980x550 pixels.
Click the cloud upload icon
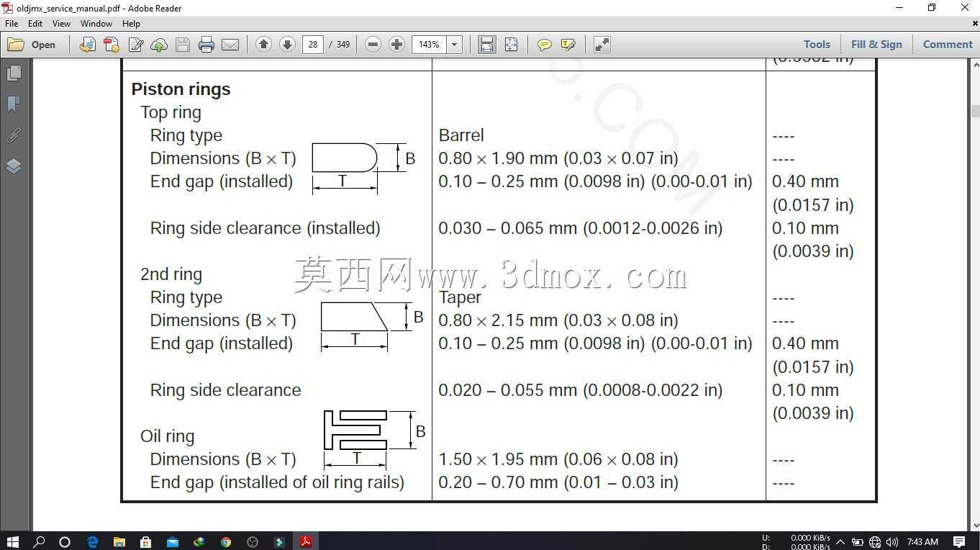[159, 45]
